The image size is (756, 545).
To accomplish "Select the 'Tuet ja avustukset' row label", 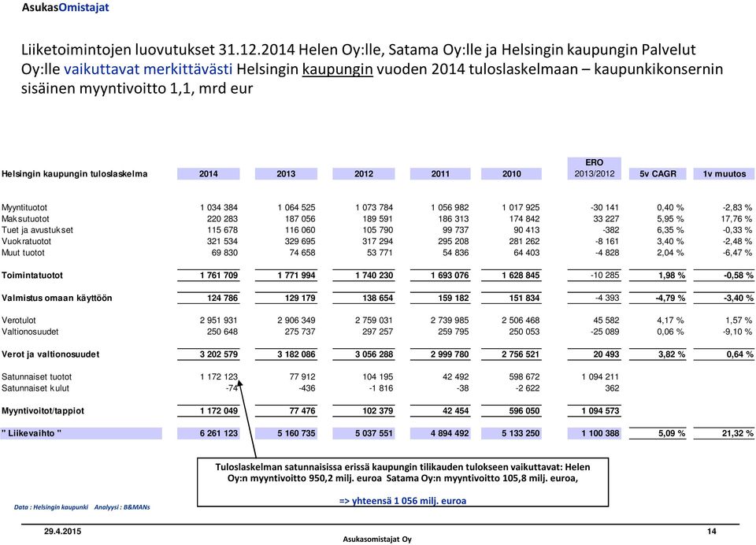I will 37,230.
